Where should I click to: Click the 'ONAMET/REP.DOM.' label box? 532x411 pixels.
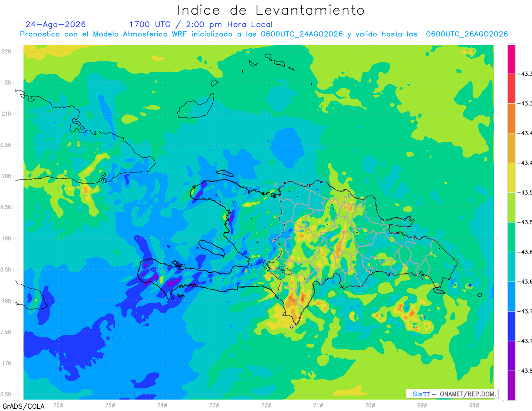tap(452, 394)
